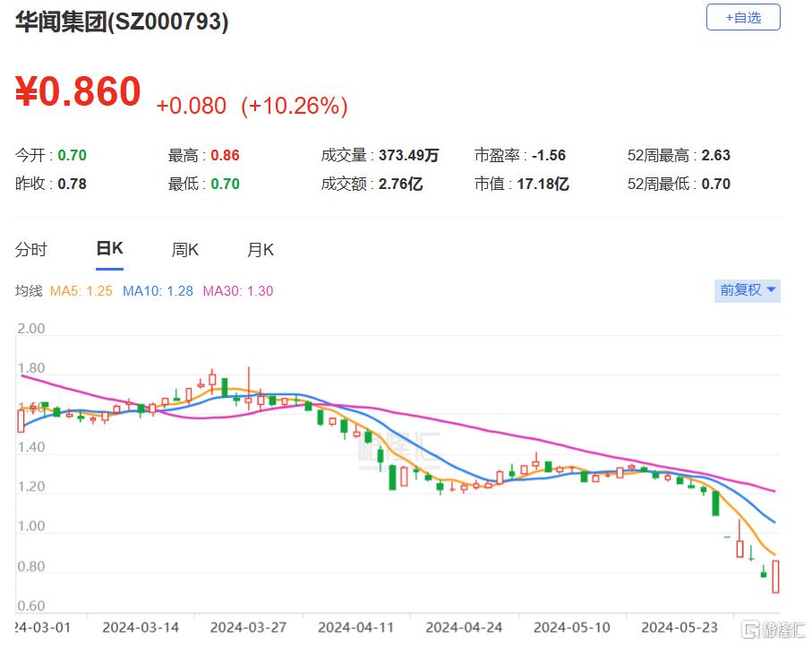
Task: Click the 2024-03-27 date axis label
Action: [249, 627]
